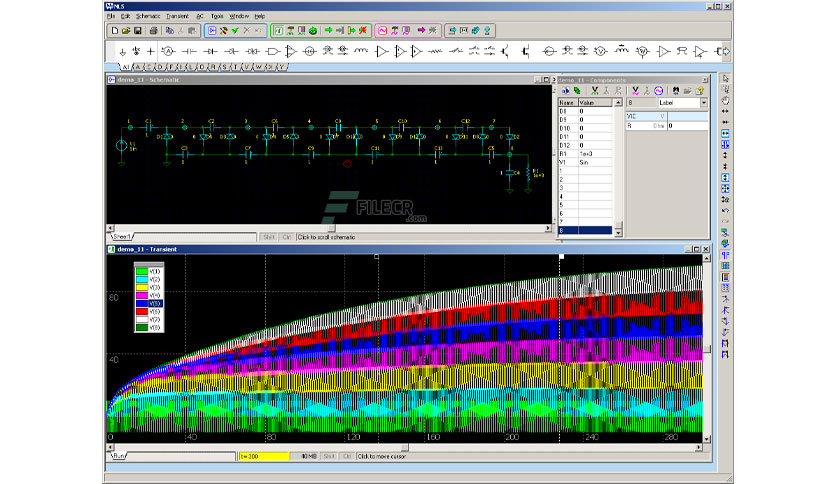Open the Window menu
This screenshot has height=484, width=836.
tap(239, 17)
